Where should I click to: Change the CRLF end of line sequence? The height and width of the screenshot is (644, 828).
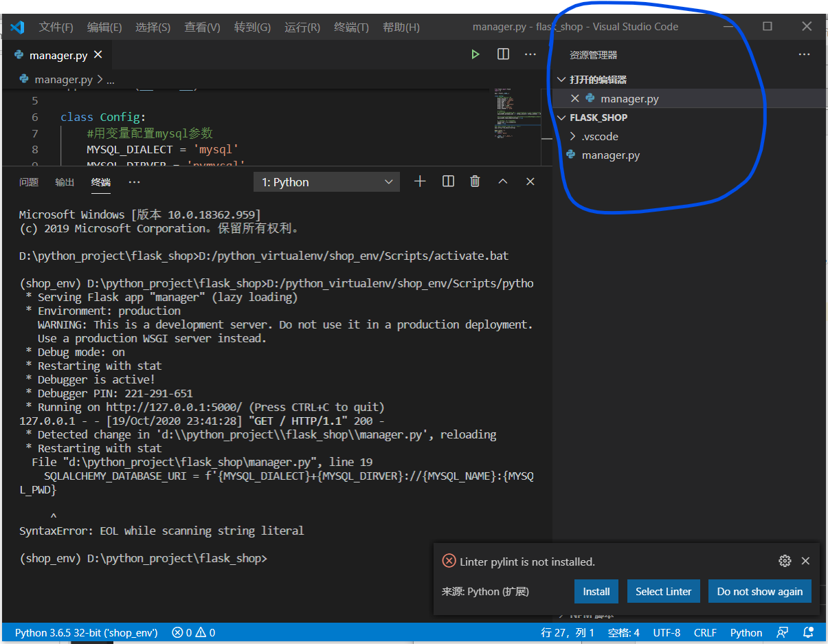[705, 632]
